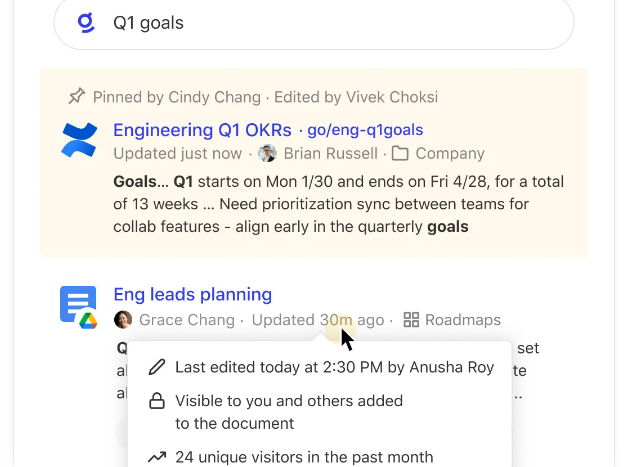Click the pin icon beside Pinned by
644x467 pixels.
coord(76,97)
